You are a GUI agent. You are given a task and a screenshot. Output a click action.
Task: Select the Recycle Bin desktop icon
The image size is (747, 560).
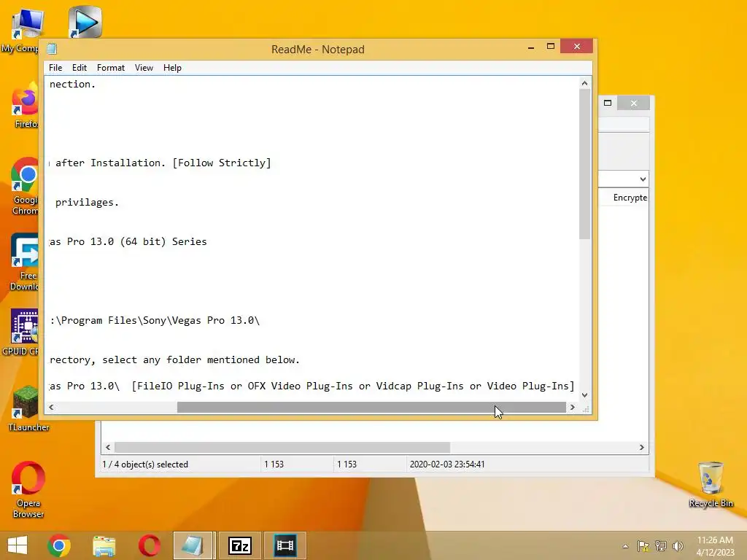tap(711, 485)
